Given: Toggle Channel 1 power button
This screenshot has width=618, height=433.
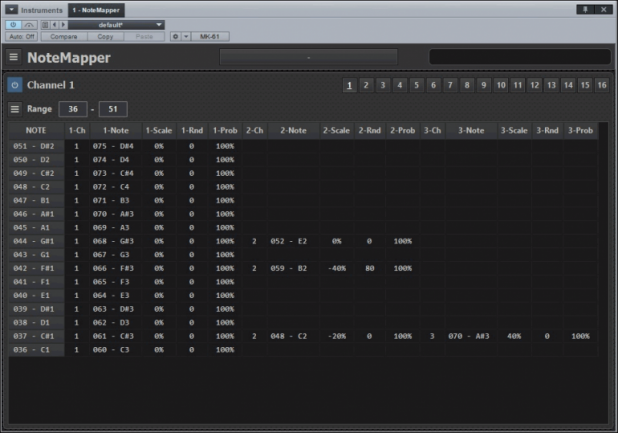Looking at the screenshot, I should [x=14, y=85].
